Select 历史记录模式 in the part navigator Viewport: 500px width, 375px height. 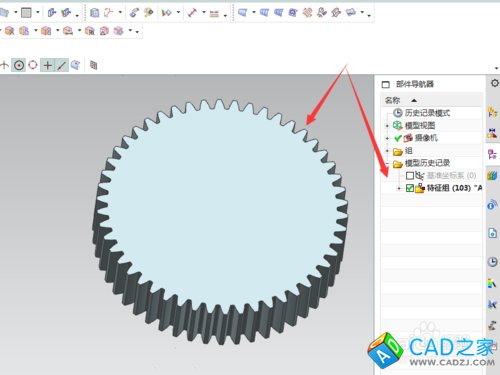(x=427, y=113)
